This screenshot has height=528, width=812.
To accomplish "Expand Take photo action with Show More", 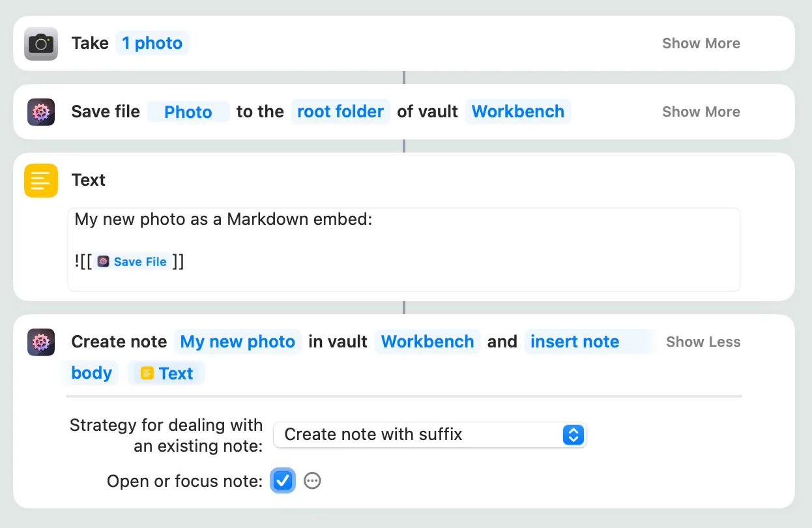I will click(701, 44).
